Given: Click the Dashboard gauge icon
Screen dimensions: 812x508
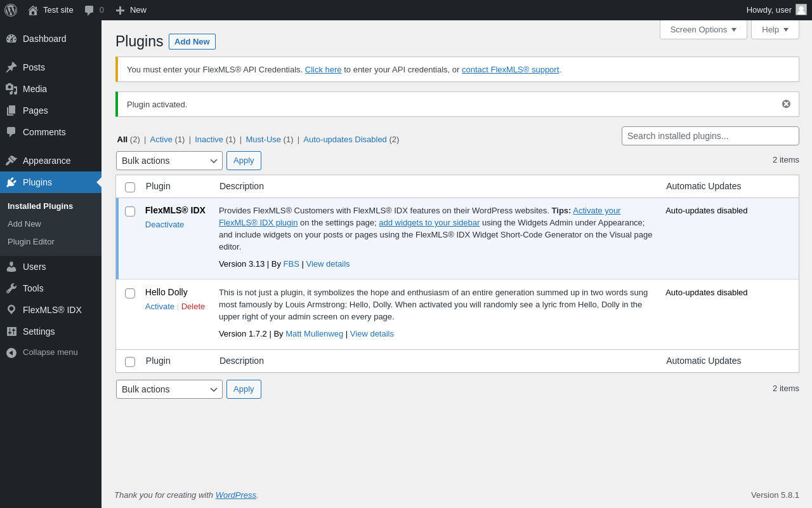Looking at the screenshot, I should 11,39.
